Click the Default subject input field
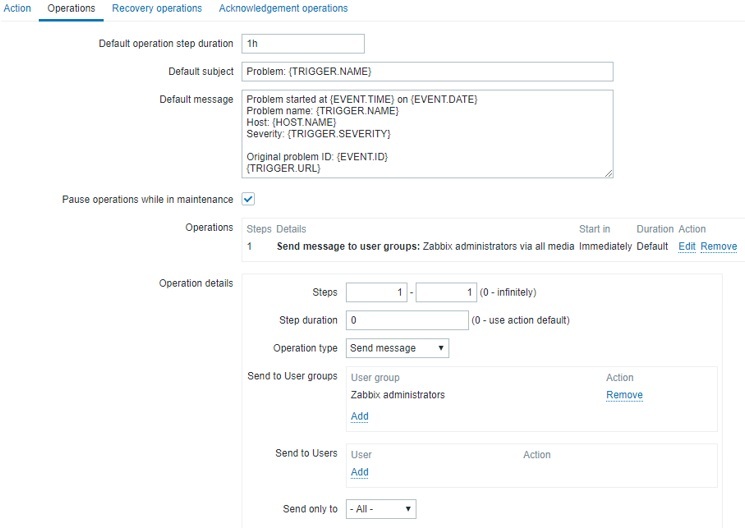745x532 pixels. click(x=427, y=72)
